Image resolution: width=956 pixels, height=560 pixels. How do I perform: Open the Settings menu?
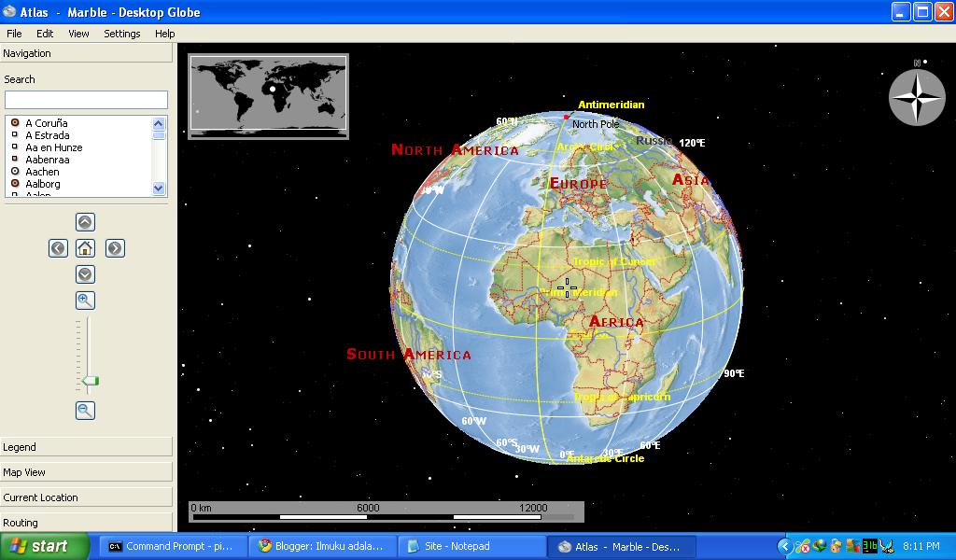122,34
